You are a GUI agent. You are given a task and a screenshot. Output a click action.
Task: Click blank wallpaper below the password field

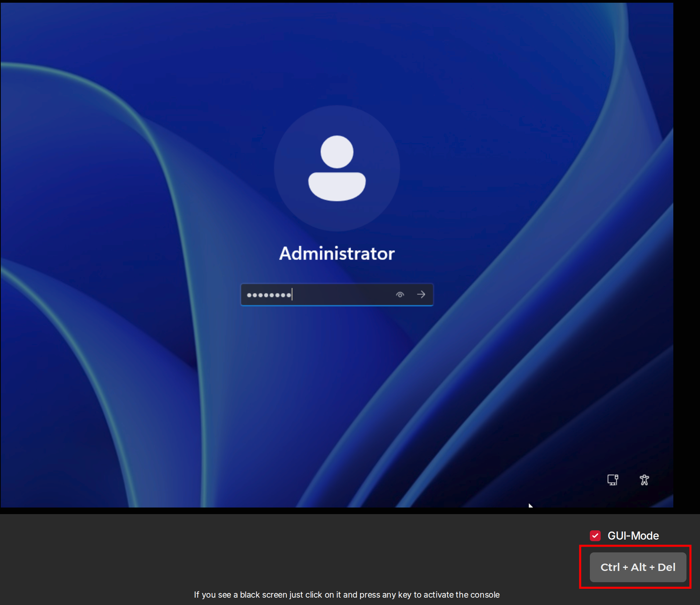(x=337, y=367)
